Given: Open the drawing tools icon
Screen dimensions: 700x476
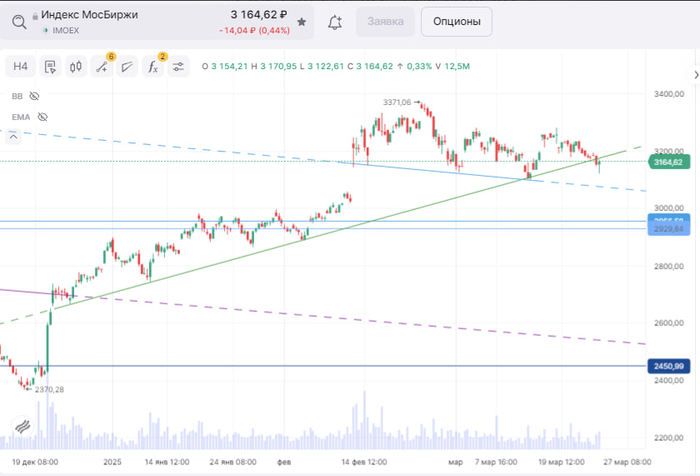Looking at the screenshot, I should [101, 67].
